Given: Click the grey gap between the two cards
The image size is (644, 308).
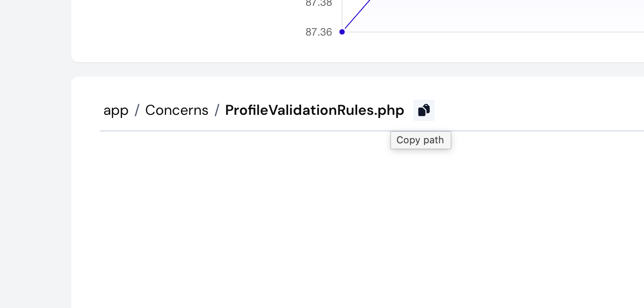Looking at the screenshot, I should coord(358,69).
